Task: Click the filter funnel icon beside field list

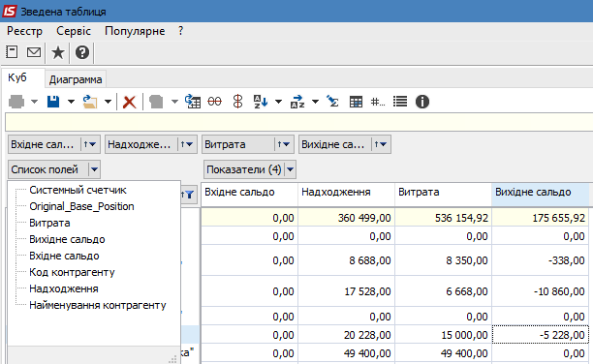Action: [189, 195]
